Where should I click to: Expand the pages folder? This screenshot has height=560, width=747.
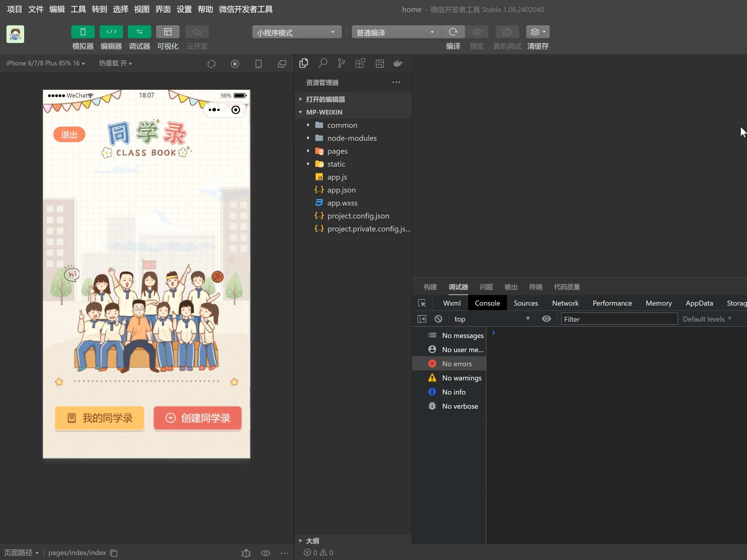click(x=353, y=151)
